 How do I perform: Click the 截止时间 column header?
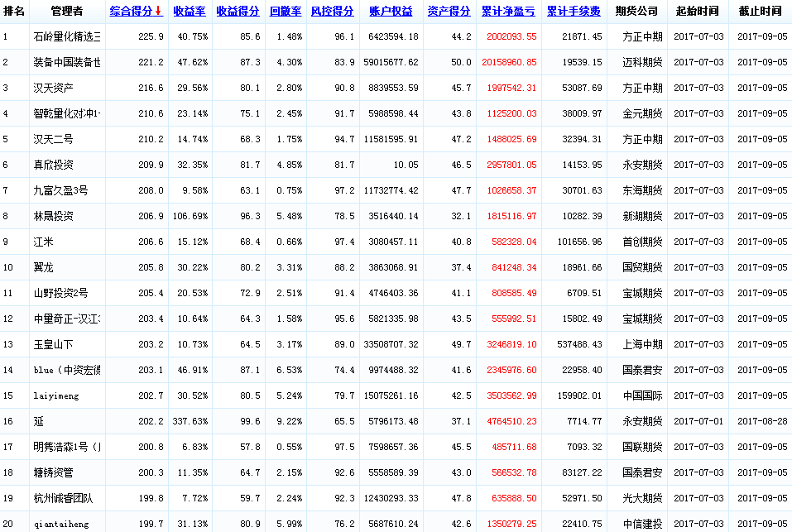[761, 11]
